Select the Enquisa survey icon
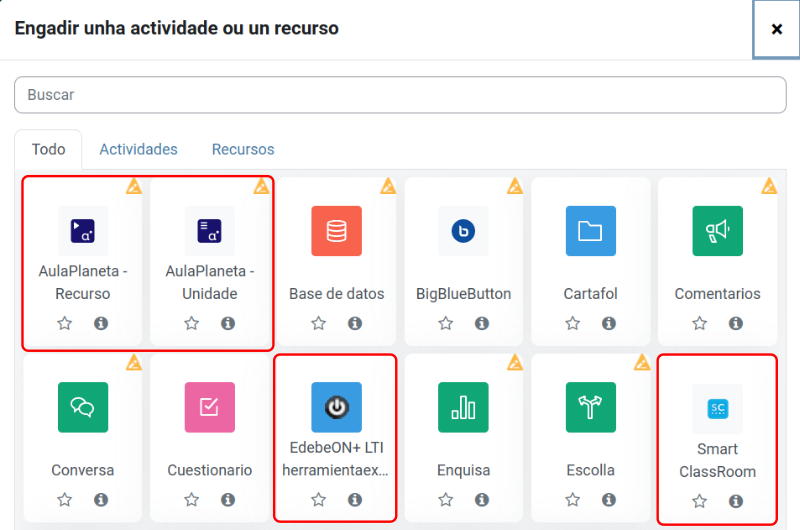 click(x=463, y=407)
